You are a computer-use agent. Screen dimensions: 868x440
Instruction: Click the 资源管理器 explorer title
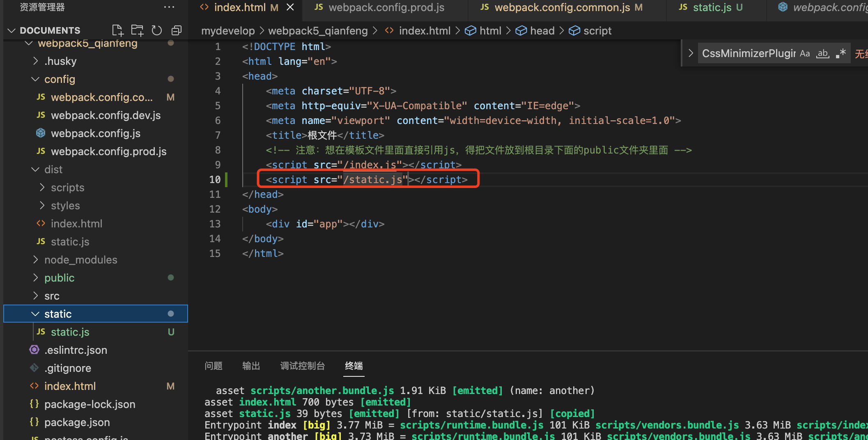click(x=42, y=7)
